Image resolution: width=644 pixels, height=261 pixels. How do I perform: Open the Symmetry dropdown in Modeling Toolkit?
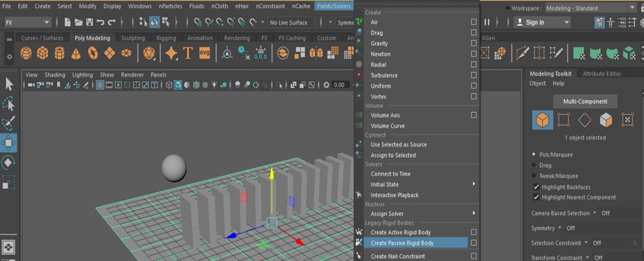tap(560, 228)
